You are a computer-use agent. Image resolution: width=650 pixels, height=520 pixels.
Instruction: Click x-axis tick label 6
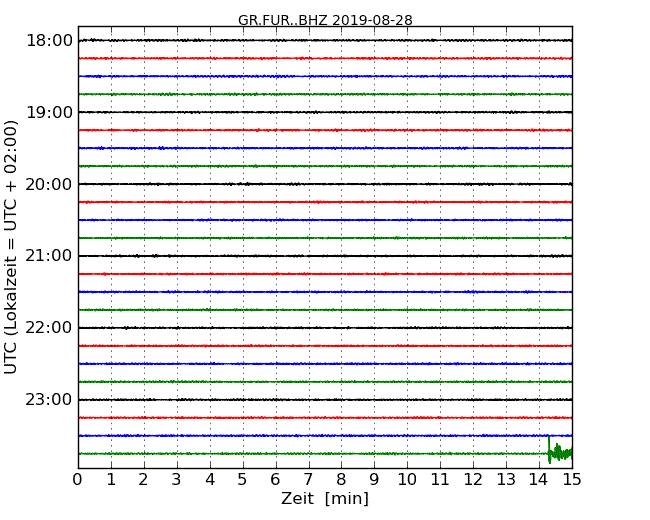pos(275,480)
